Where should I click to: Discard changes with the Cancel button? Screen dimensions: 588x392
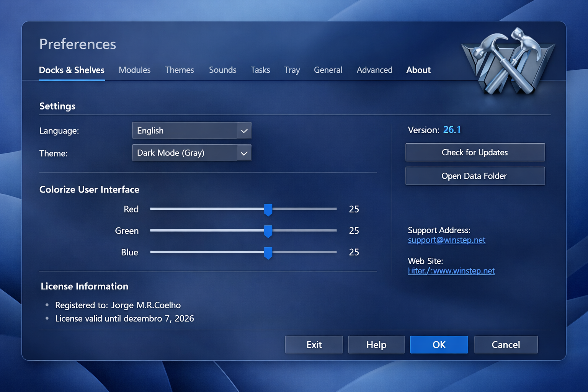(x=506, y=345)
